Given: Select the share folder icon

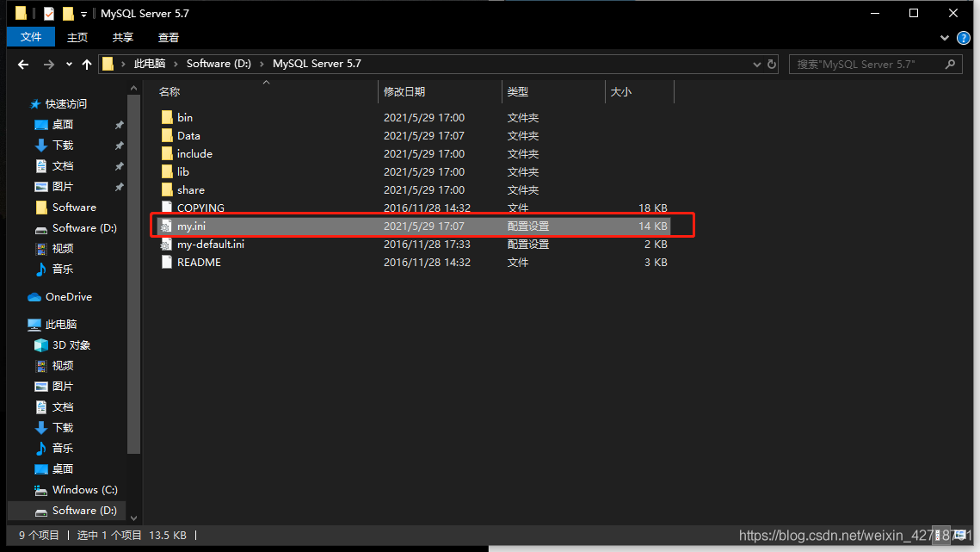Looking at the screenshot, I should pyautogui.click(x=167, y=189).
